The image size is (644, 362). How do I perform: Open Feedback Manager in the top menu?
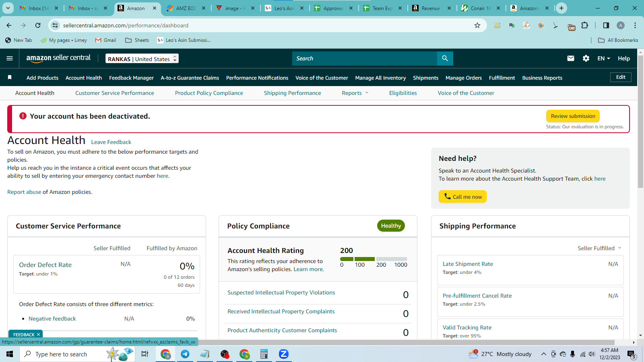131,78
